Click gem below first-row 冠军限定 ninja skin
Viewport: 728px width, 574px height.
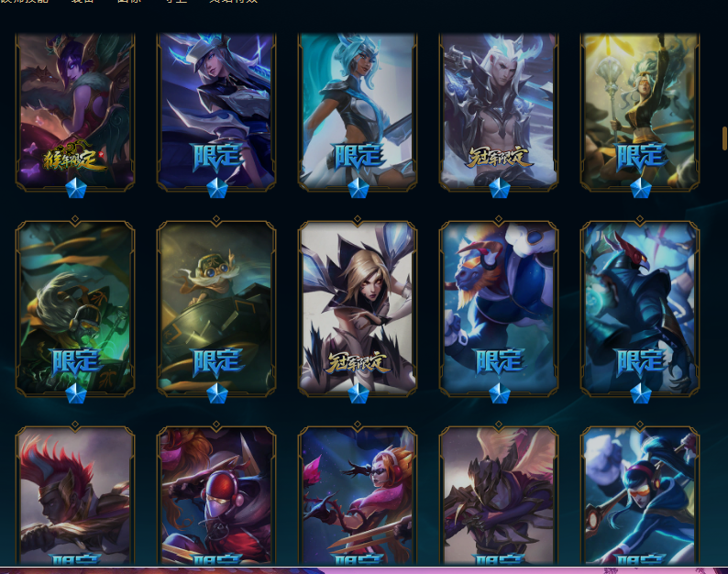click(x=499, y=188)
